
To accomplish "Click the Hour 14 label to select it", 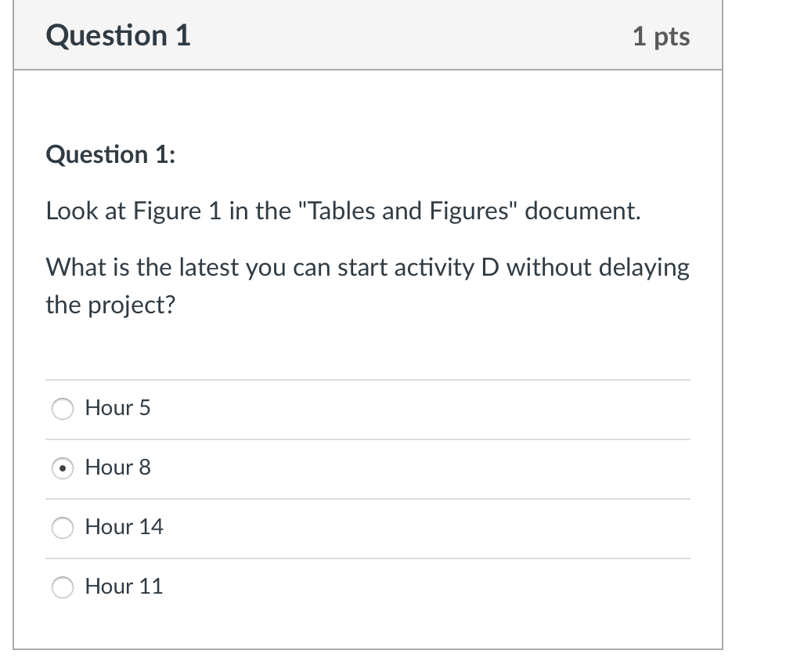I will pyautogui.click(x=124, y=527).
